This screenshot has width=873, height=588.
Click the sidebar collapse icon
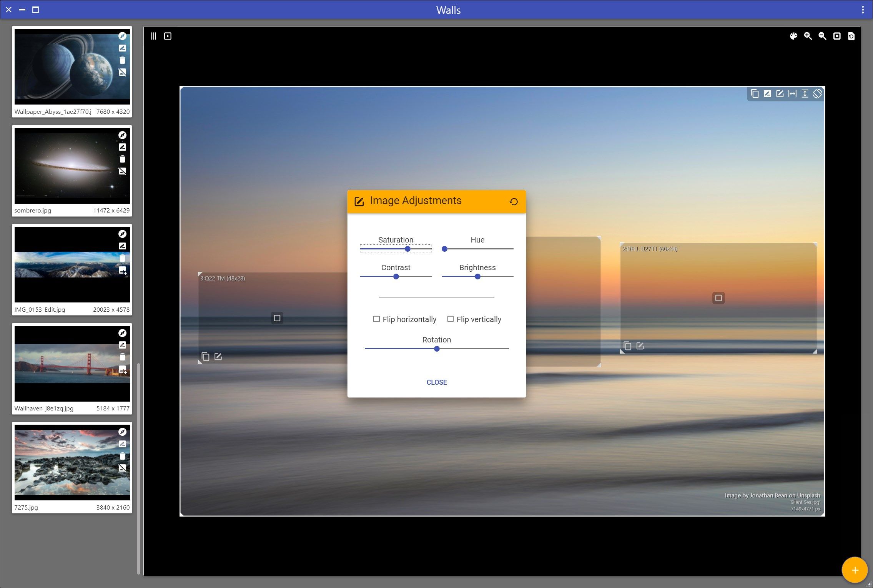tap(153, 36)
